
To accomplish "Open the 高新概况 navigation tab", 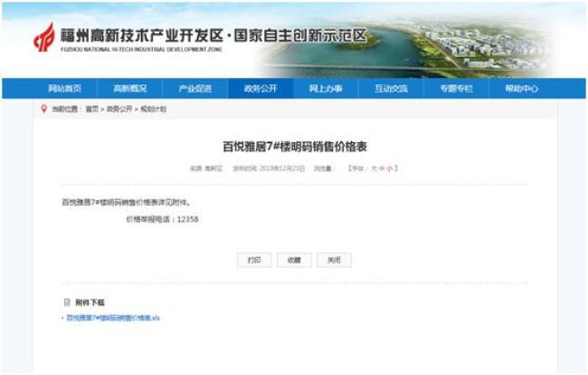I will click(129, 89).
